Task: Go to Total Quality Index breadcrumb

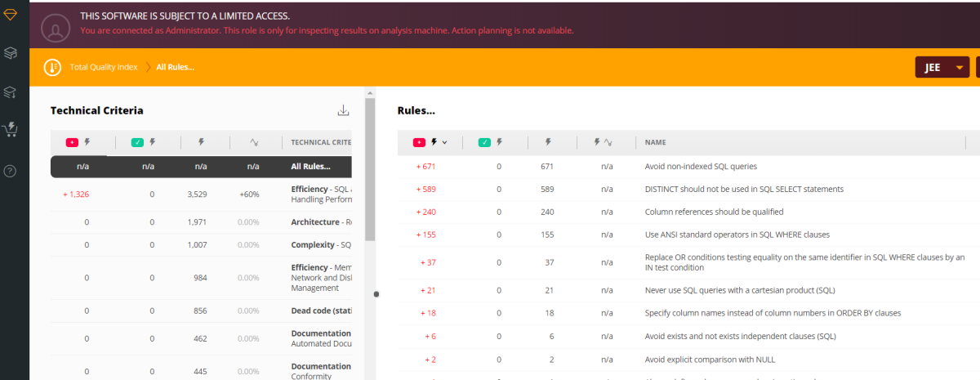Action: point(104,67)
